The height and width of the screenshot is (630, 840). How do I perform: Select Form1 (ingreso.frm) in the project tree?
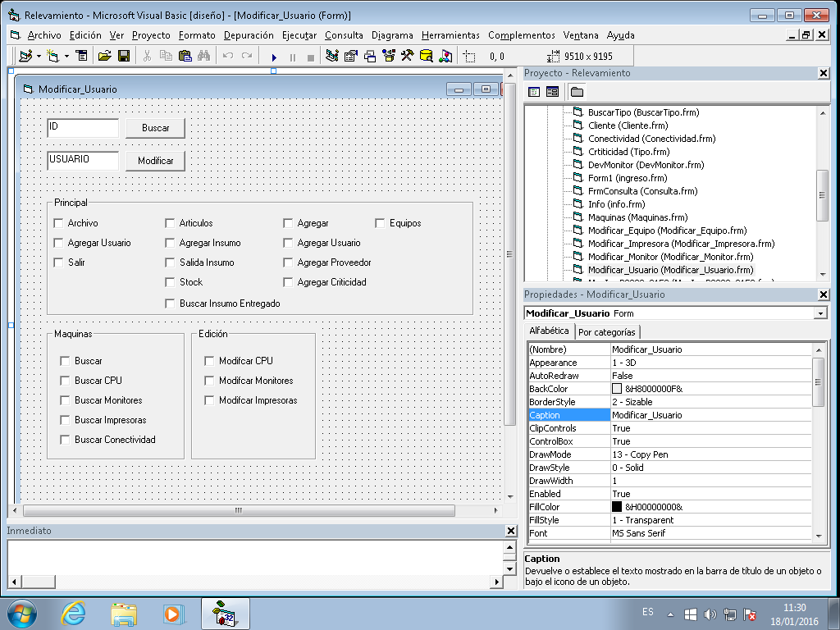coord(627,178)
